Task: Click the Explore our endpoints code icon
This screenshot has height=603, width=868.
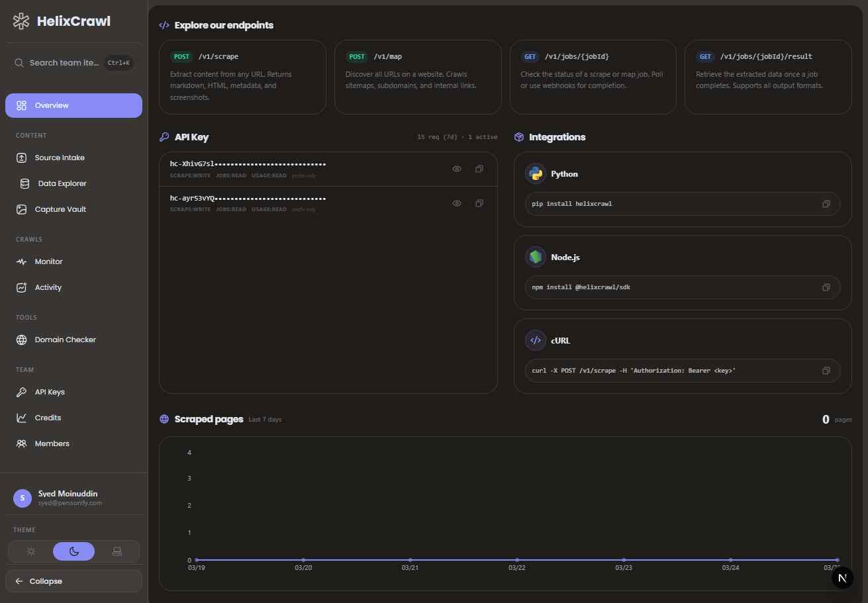Action: click(x=164, y=25)
